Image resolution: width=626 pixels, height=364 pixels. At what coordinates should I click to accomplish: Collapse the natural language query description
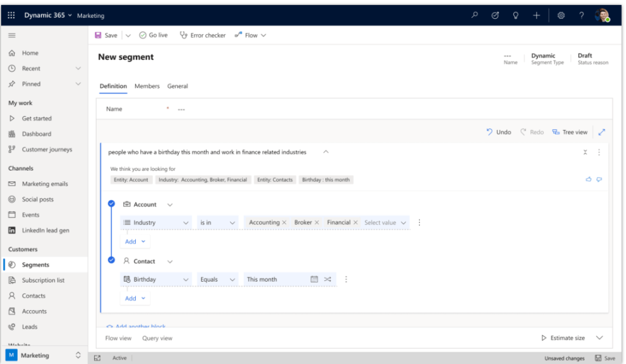tap(326, 151)
